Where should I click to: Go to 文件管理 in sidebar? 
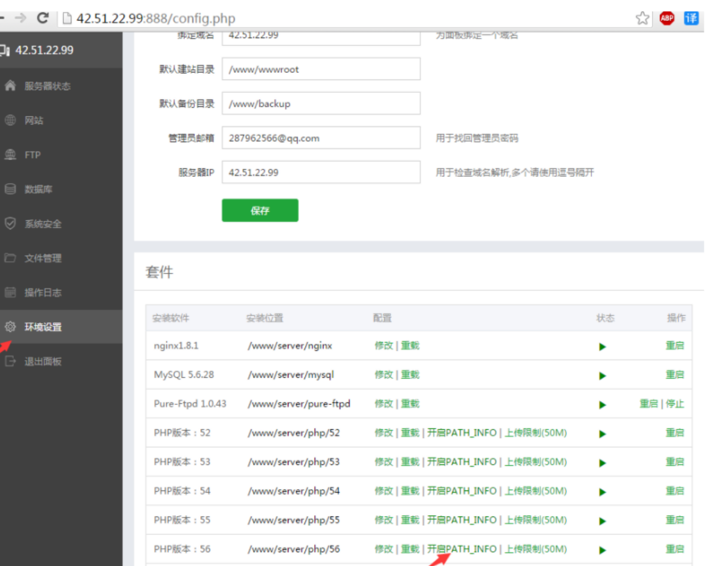[x=43, y=258]
